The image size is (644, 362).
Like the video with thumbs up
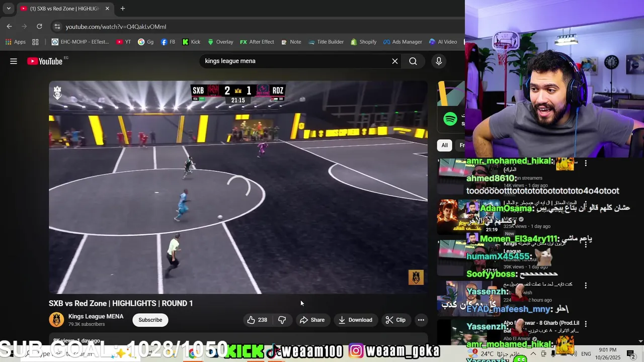pyautogui.click(x=257, y=320)
